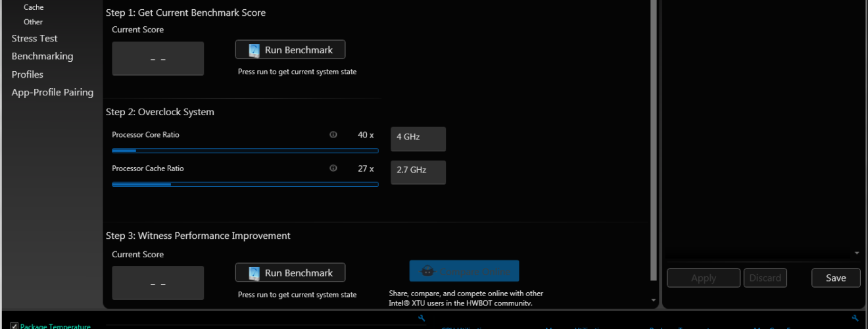Click wrench icon above left monitor graph

click(x=422, y=318)
